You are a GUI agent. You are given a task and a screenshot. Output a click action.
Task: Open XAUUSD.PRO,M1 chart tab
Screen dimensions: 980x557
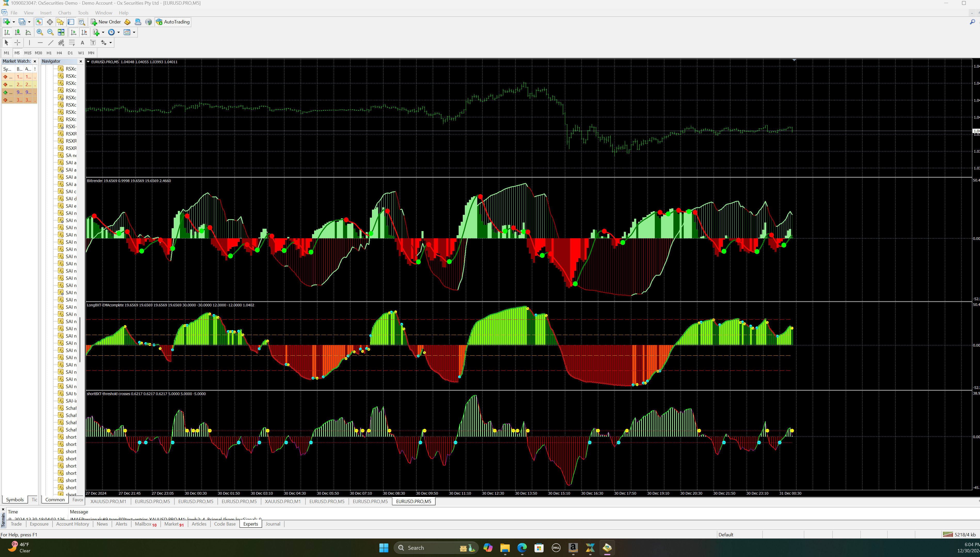click(108, 501)
